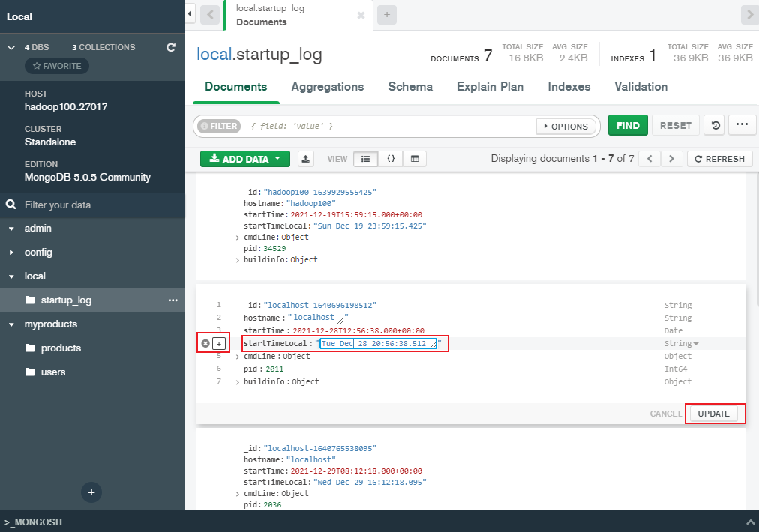Create a database using the plus icon

[91, 492]
